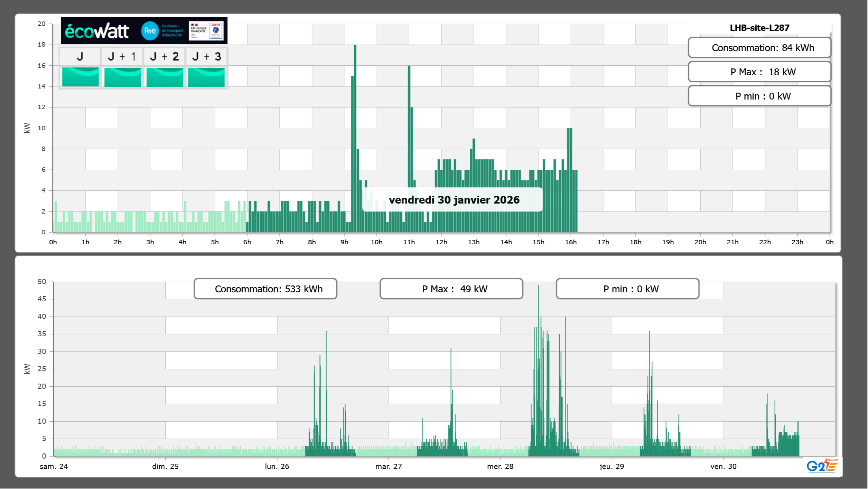The height and width of the screenshot is (489, 868).
Task: Click the daily P min : 0 kW box
Action: (x=759, y=96)
